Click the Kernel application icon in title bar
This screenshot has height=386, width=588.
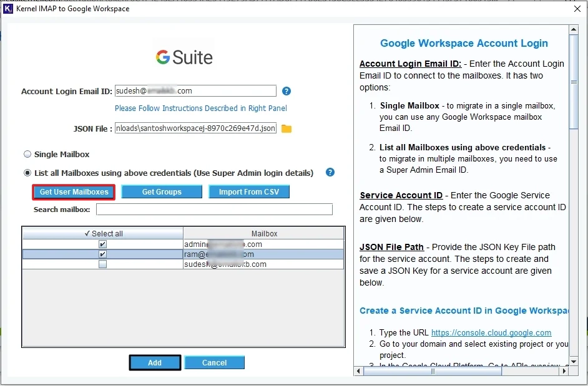[8, 8]
